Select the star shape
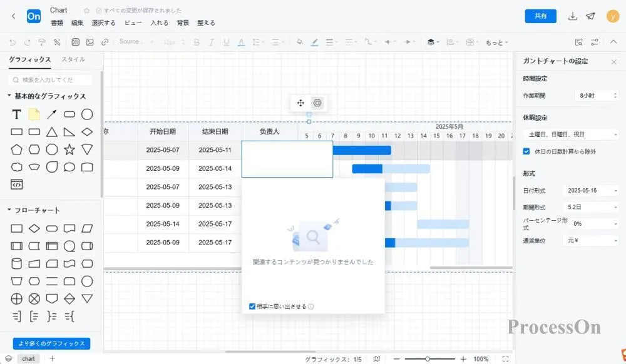This screenshot has height=364, width=626. coord(69,149)
